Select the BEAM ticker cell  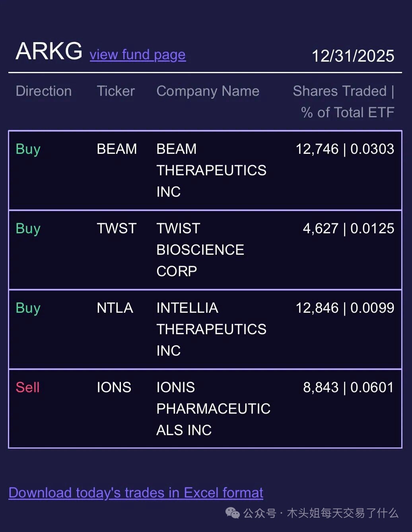coord(117,149)
